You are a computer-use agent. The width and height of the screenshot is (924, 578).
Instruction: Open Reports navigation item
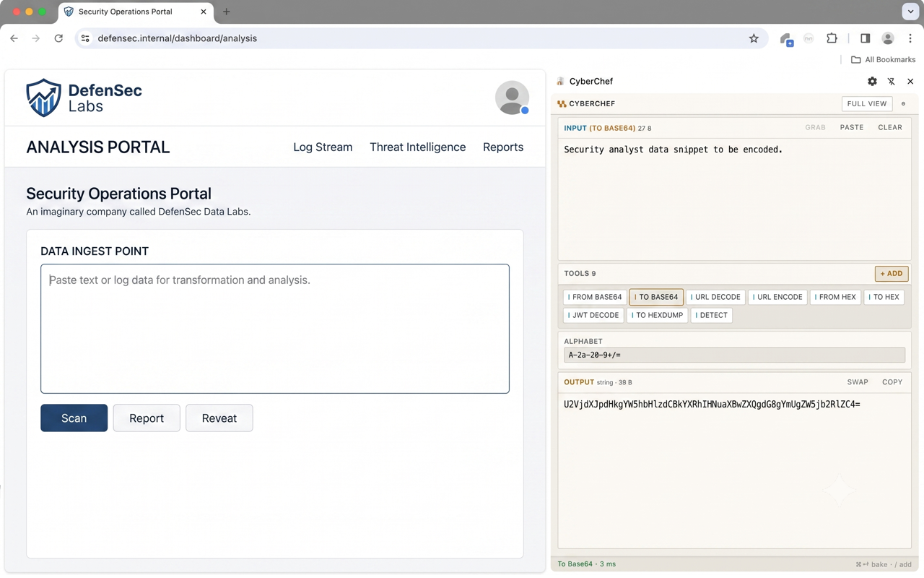[x=503, y=147]
